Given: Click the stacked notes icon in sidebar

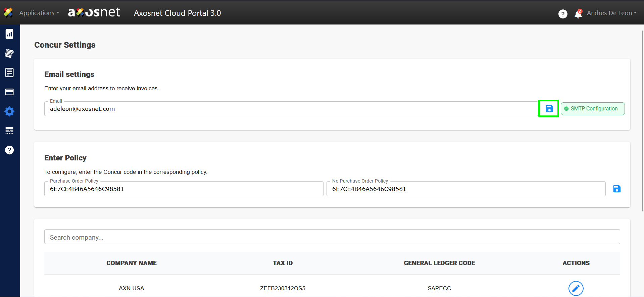Looking at the screenshot, I should click(x=9, y=53).
